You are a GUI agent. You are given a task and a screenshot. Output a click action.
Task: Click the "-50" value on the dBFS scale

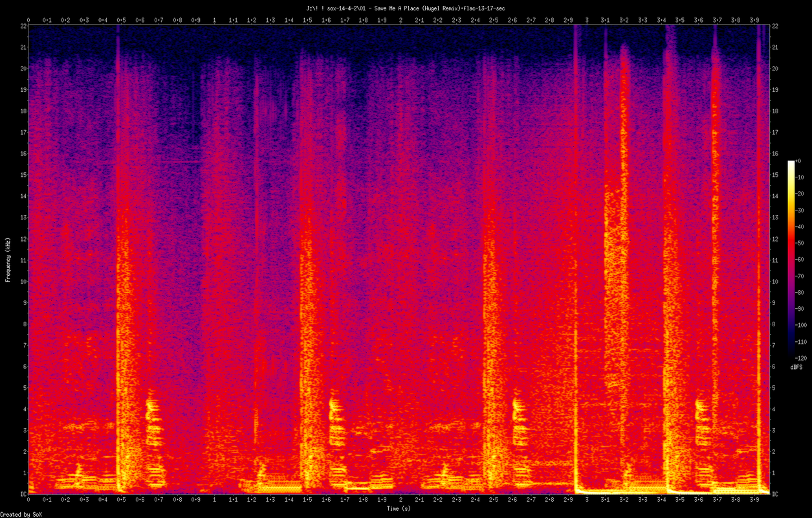click(x=800, y=242)
